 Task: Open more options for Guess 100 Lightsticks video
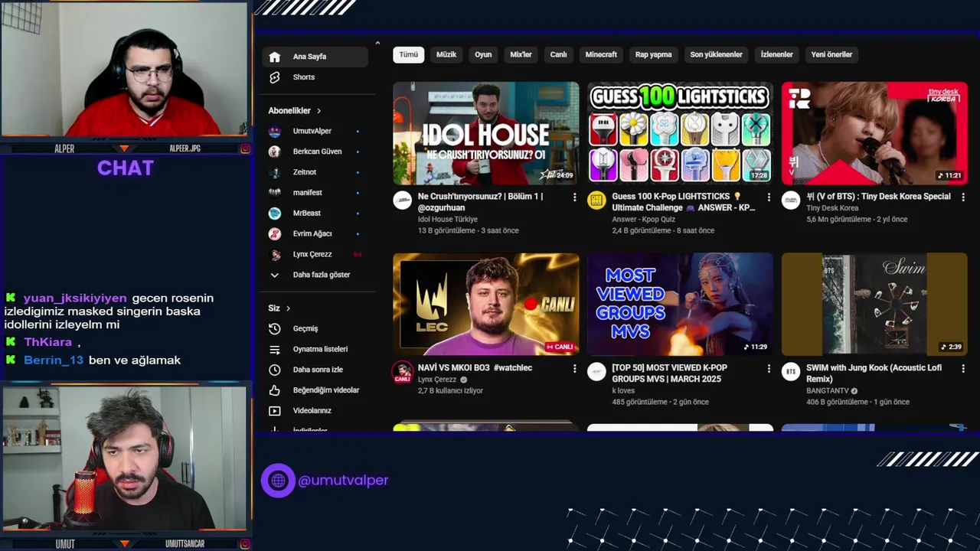click(769, 197)
